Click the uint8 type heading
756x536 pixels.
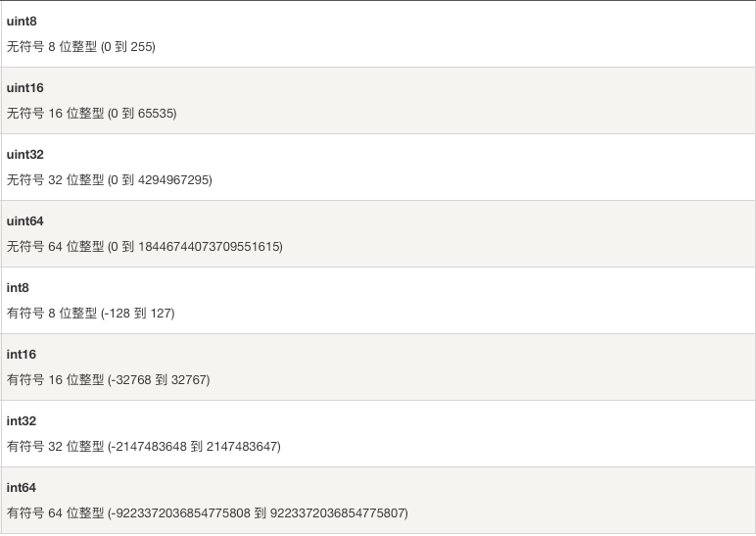point(22,22)
